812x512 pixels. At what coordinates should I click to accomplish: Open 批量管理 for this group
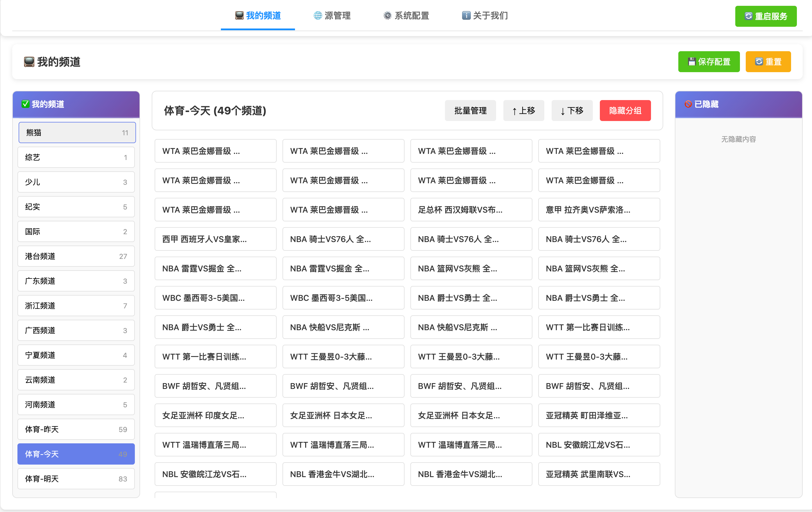(470, 111)
